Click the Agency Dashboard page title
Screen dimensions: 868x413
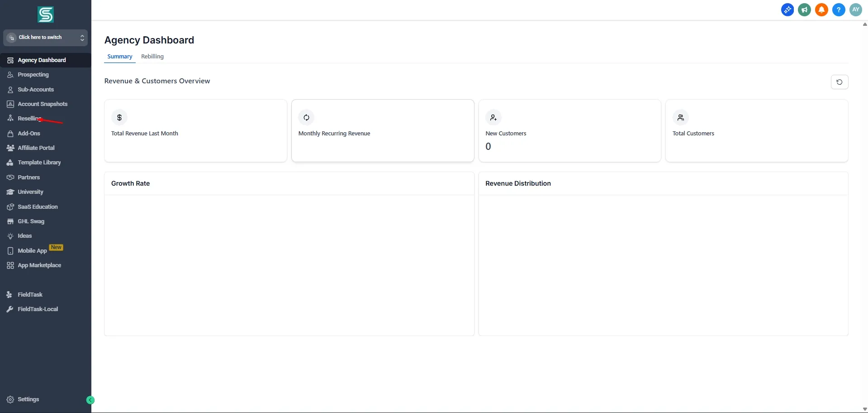(x=149, y=40)
